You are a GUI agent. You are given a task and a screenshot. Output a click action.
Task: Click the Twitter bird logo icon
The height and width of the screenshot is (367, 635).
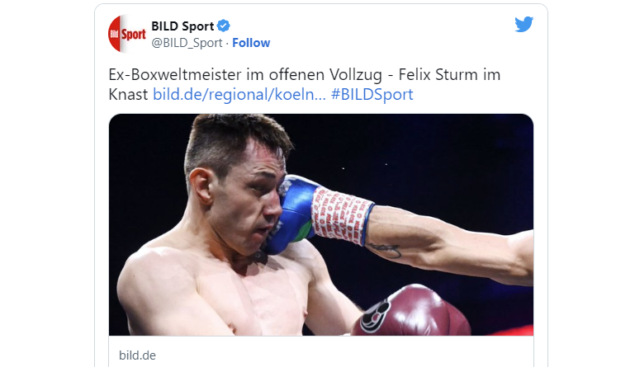point(524,24)
